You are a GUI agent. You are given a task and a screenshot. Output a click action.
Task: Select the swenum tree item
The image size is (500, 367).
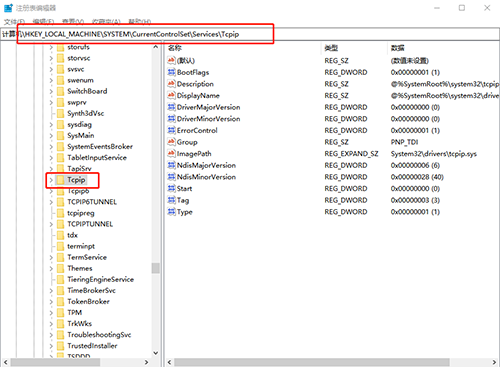click(80, 80)
